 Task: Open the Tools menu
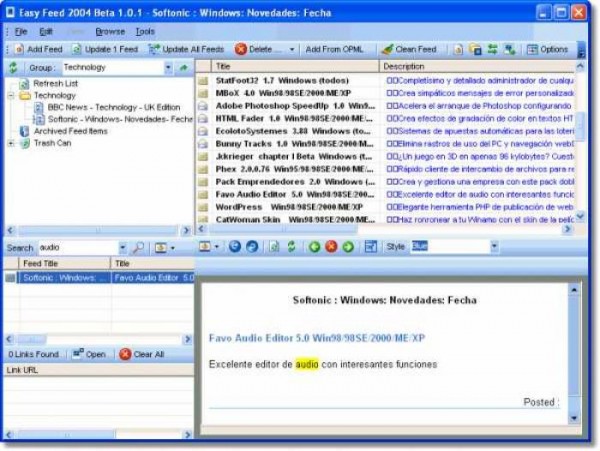pyautogui.click(x=145, y=31)
